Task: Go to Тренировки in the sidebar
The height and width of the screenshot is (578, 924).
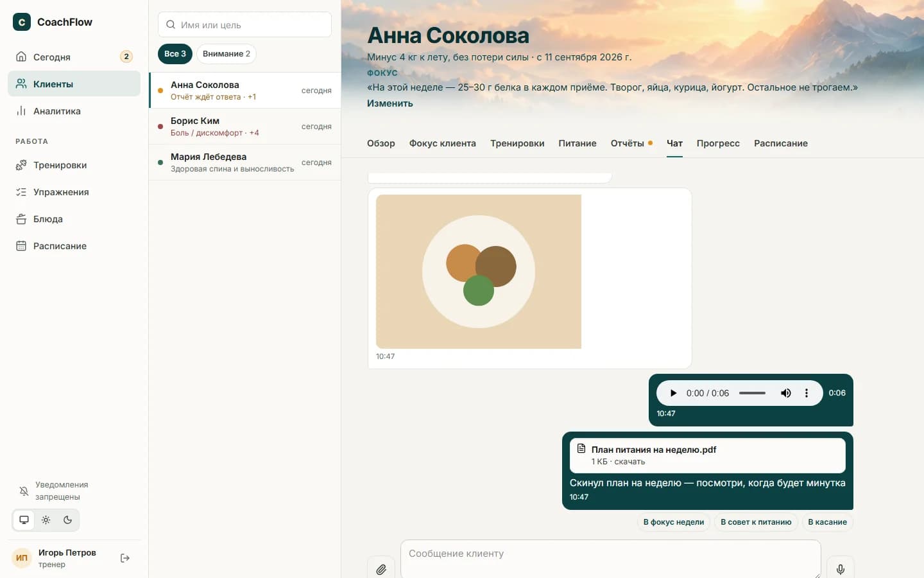Action: pos(74,165)
